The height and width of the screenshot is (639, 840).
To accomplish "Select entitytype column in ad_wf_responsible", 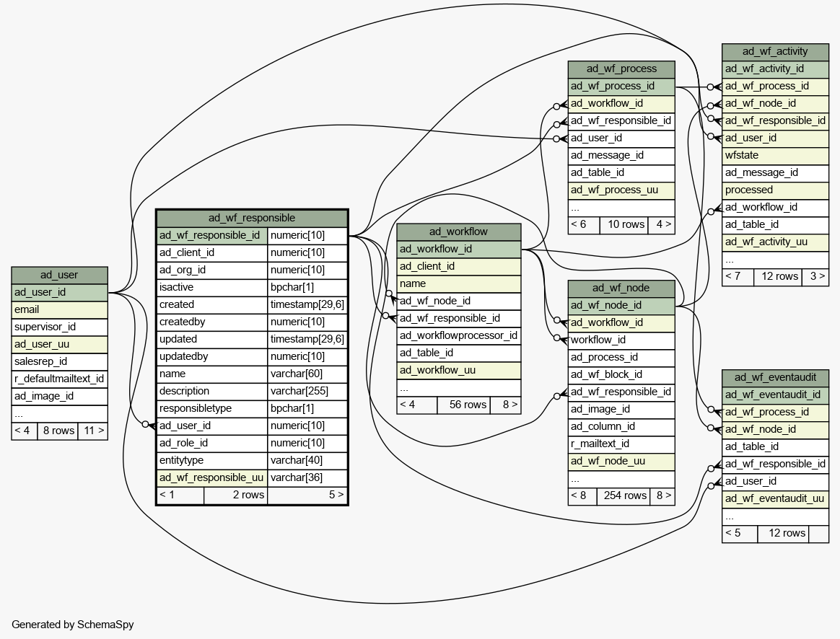I will click(x=212, y=460).
